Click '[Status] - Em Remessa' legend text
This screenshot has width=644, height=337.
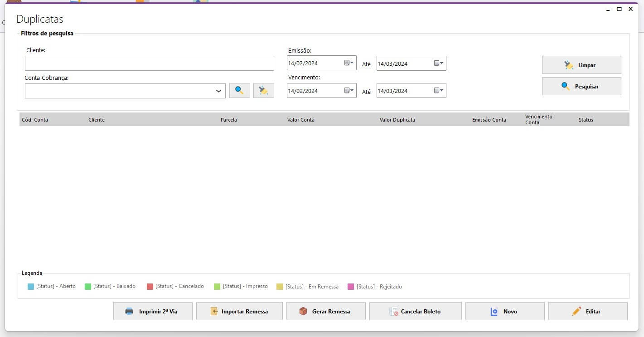pos(312,287)
